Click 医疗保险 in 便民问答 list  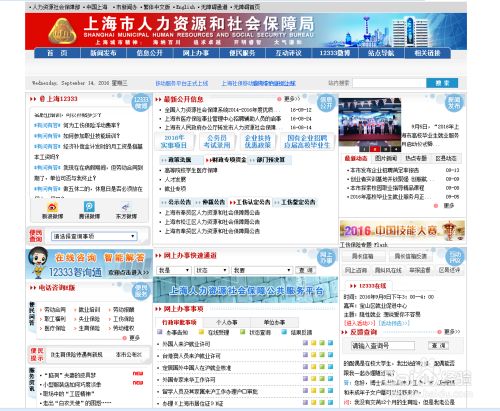coord(55,328)
